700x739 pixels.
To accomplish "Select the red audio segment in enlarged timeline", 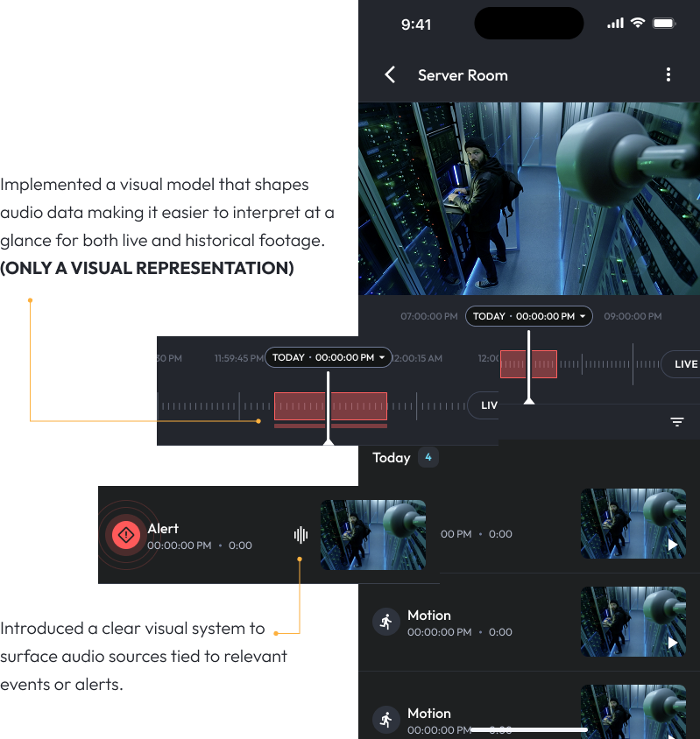I will click(330, 406).
